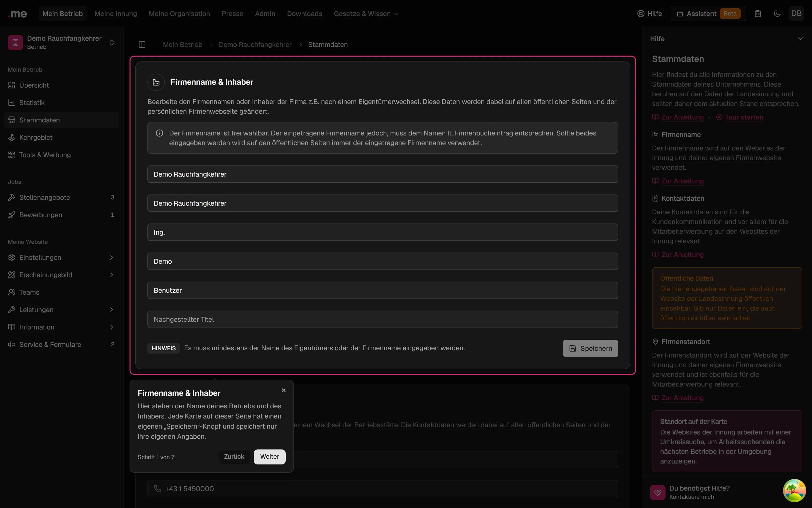Click Zurück in the tour popup
This screenshot has height=508, width=812.
[234, 457]
